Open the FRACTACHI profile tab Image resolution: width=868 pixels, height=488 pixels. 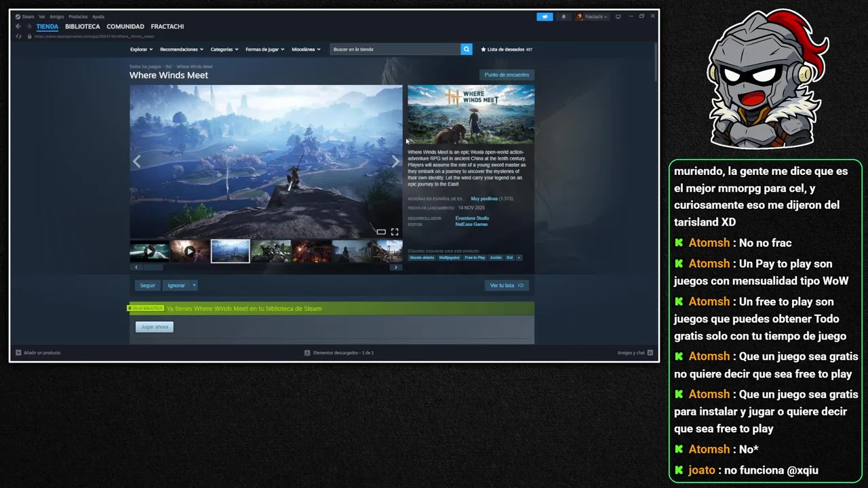167,26
